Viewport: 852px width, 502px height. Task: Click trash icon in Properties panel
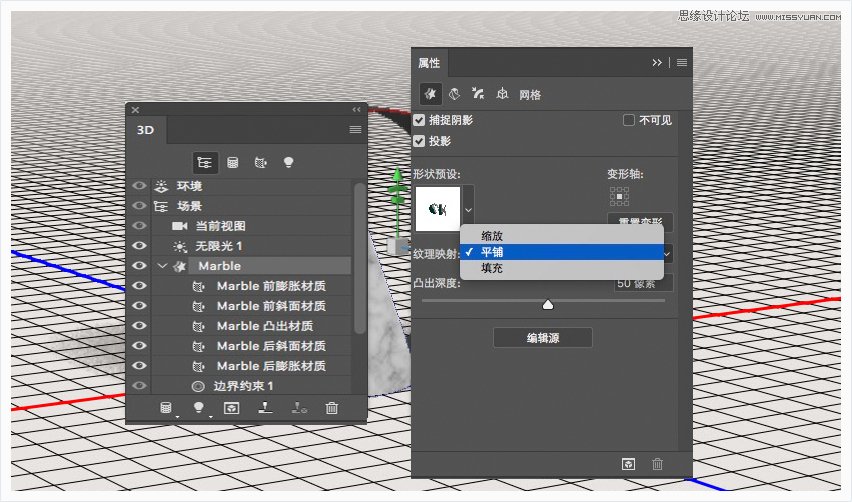click(657, 464)
